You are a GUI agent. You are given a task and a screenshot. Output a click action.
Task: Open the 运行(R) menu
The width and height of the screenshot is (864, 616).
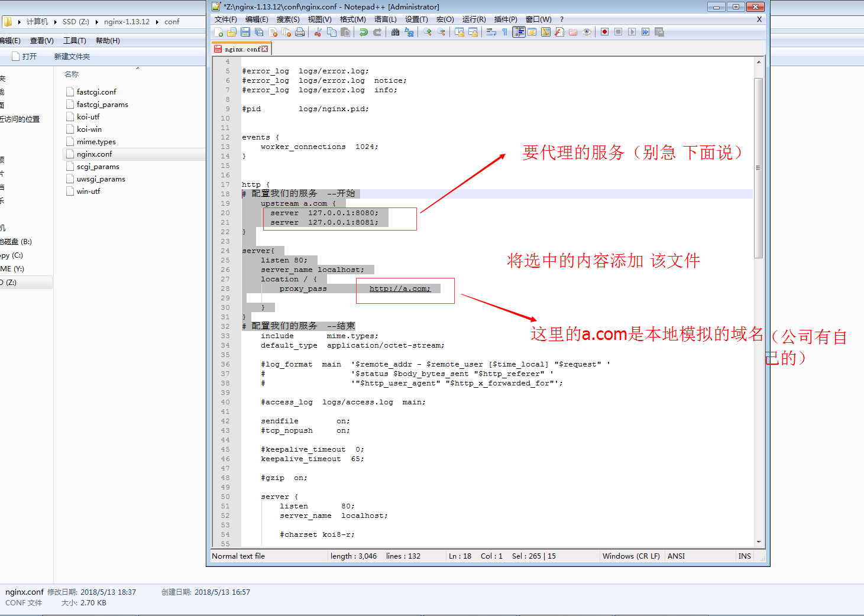pyautogui.click(x=474, y=20)
